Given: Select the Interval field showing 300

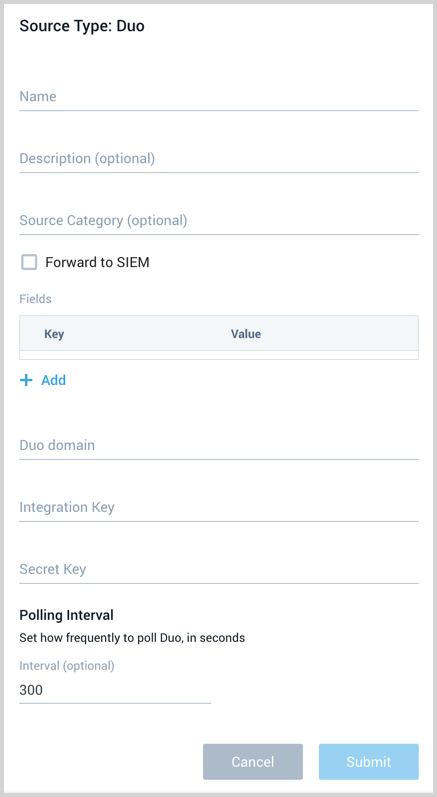Looking at the screenshot, I should pyautogui.click(x=115, y=691).
